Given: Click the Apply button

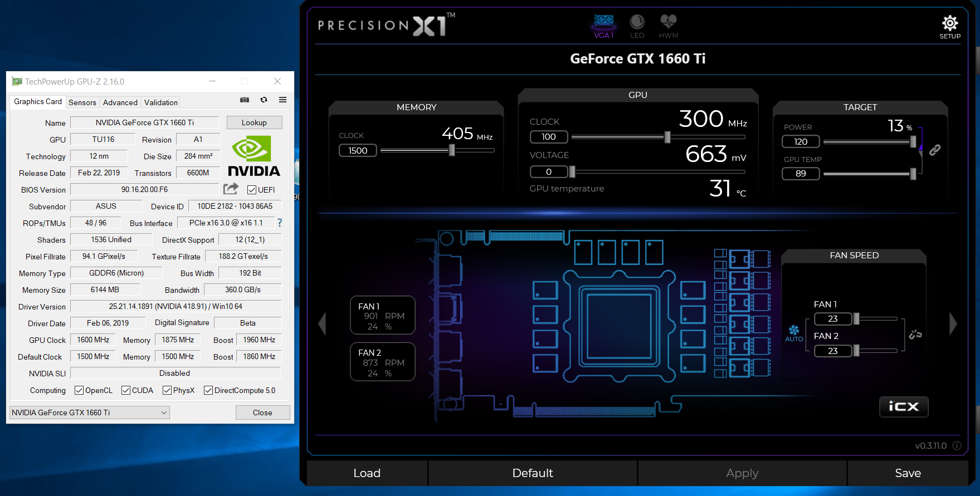Looking at the screenshot, I should pos(742,473).
